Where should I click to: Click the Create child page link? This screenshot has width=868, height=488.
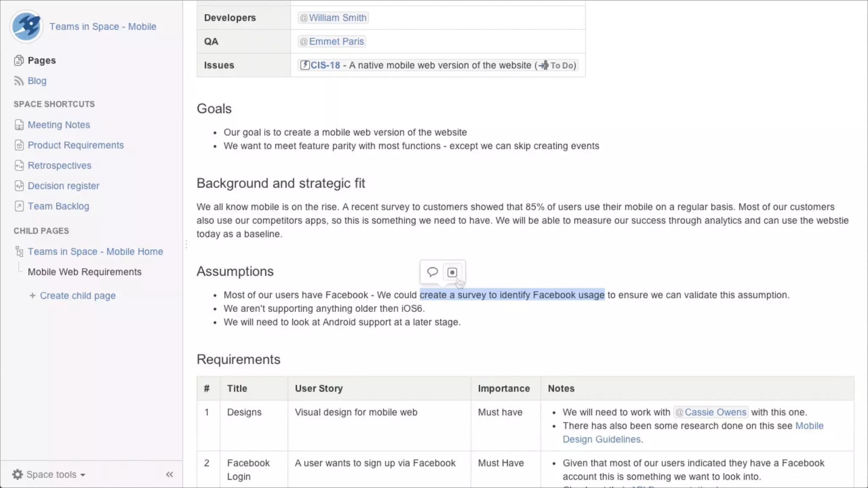(77, 296)
